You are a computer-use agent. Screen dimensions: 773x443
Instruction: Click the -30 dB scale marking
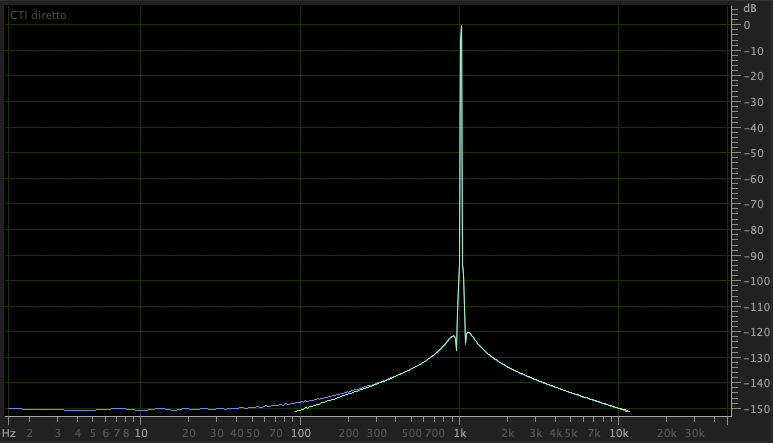[x=753, y=102]
